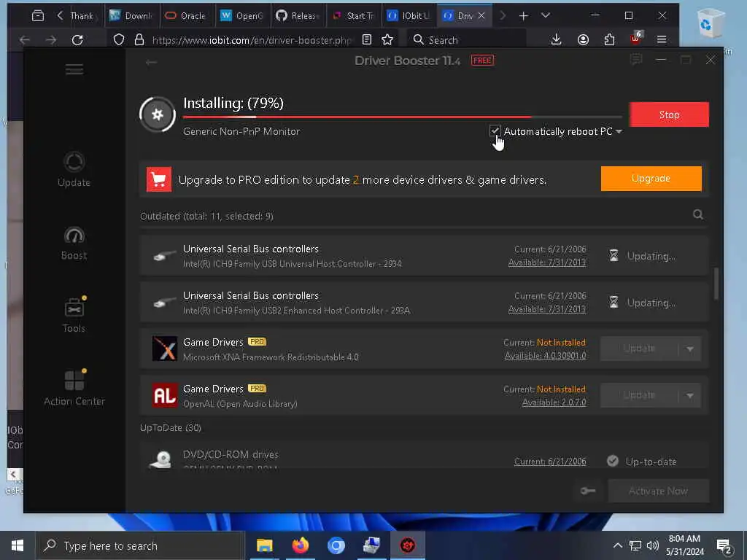Open the Driver Booster hamburger menu
Viewport: 747px width, 560px height.
tap(74, 69)
